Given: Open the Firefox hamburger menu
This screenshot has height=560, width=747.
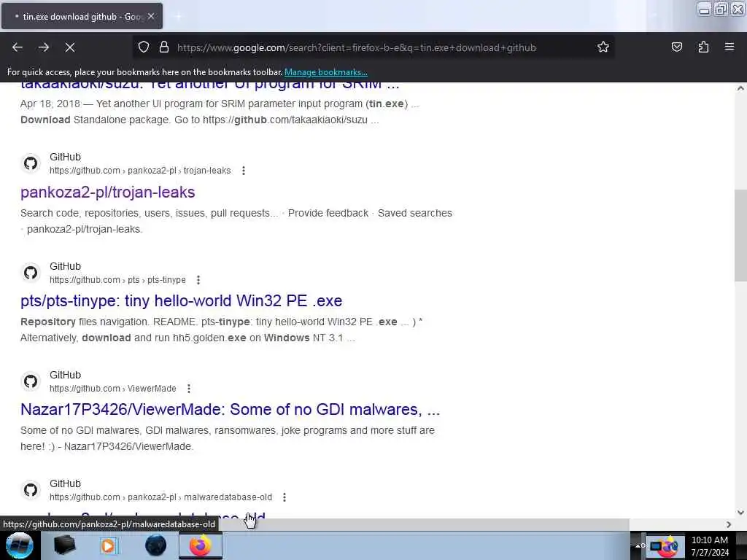Looking at the screenshot, I should [x=729, y=47].
